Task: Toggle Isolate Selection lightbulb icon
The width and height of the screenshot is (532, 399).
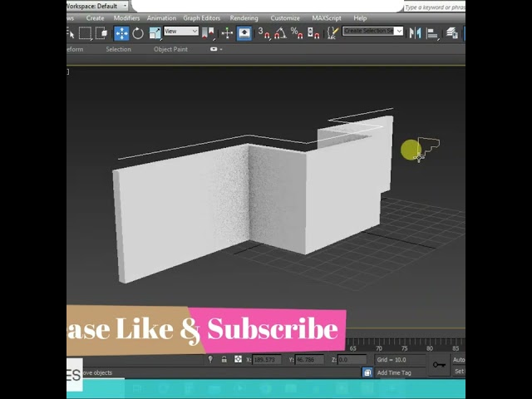Action: click(x=210, y=359)
